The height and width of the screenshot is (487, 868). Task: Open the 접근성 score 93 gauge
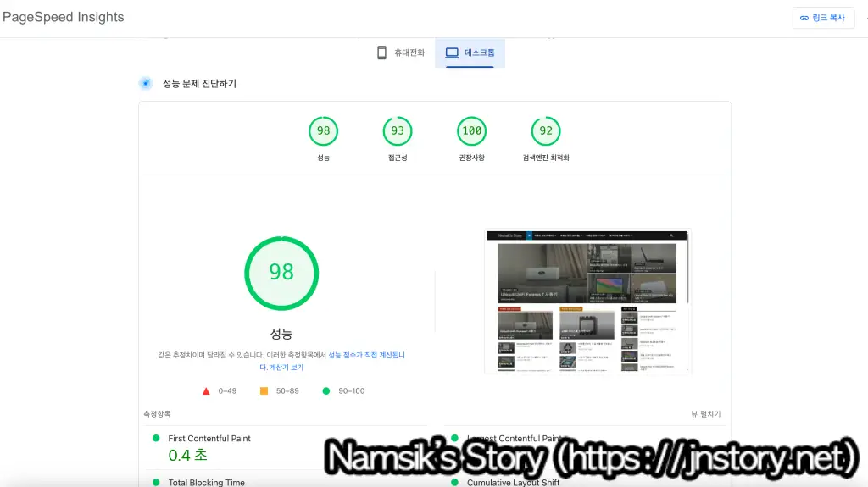pyautogui.click(x=398, y=131)
